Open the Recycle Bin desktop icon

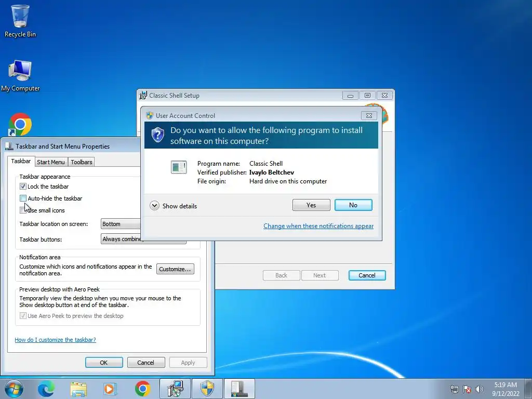coord(20,21)
